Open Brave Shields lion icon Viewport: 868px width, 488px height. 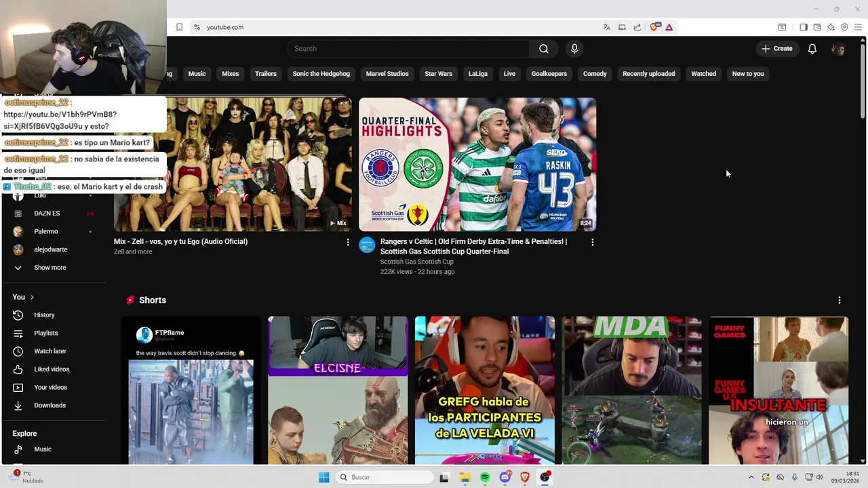(x=654, y=27)
